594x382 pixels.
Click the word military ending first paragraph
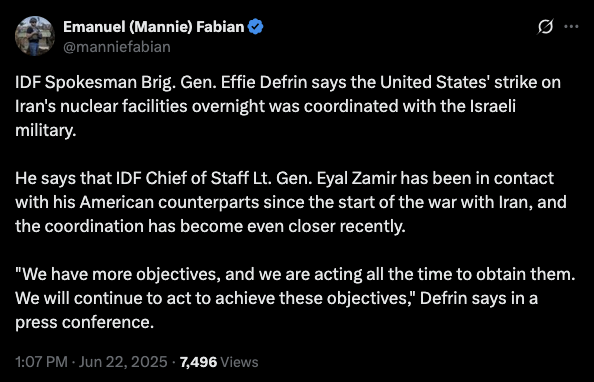click(x=46, y=131)
